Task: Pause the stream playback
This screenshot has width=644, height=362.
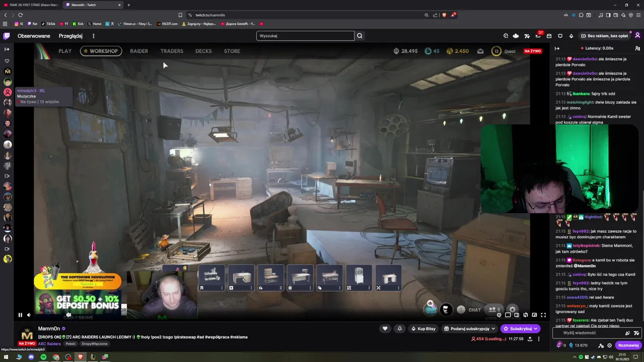Action: 20,315
